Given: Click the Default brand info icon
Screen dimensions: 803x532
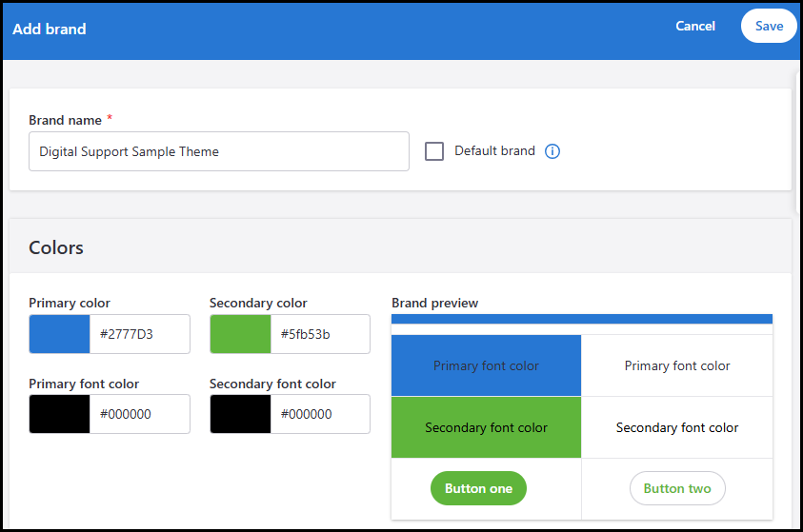Looking at the screenshot, I should tap(552, 151).
